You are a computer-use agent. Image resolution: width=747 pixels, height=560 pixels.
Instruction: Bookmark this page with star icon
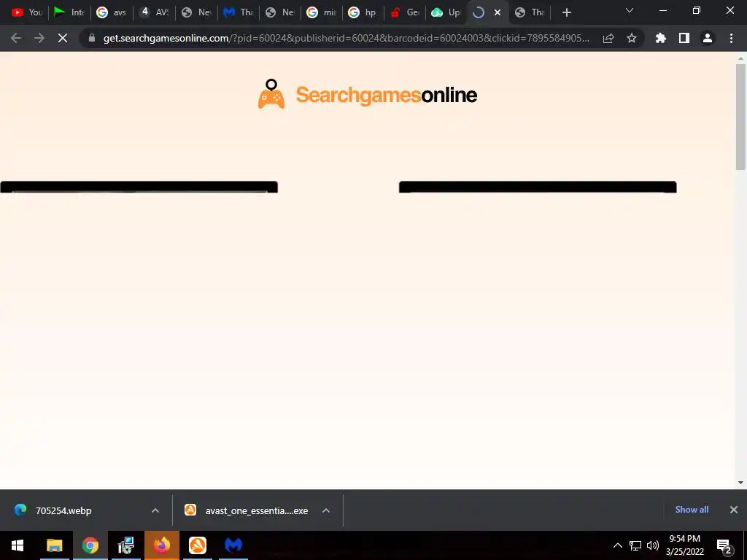pyautogui.click(x=632, y=38)
